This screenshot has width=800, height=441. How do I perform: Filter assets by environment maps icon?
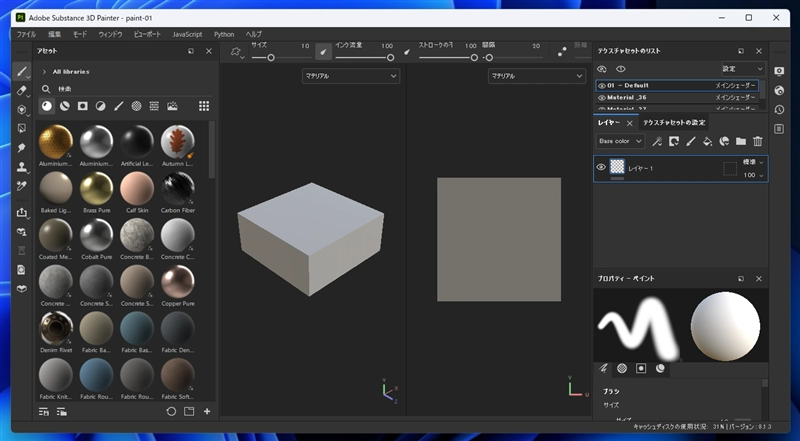tap(172, 106)
